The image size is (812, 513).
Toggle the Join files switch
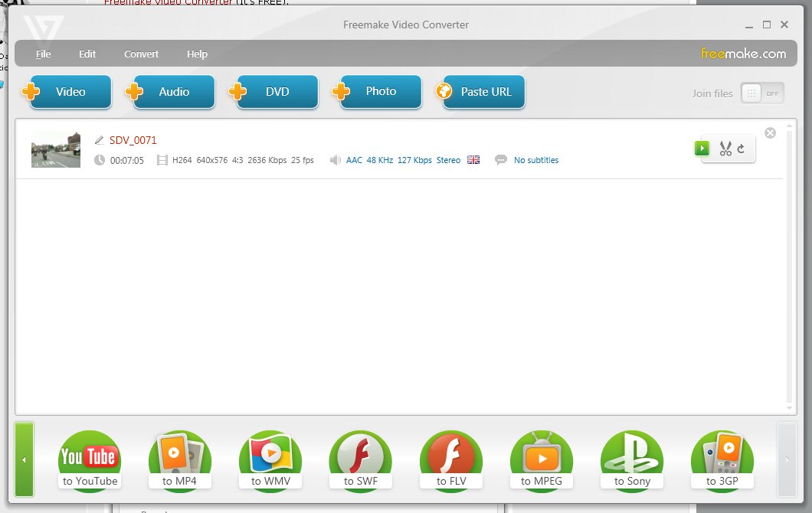(762, 93)
